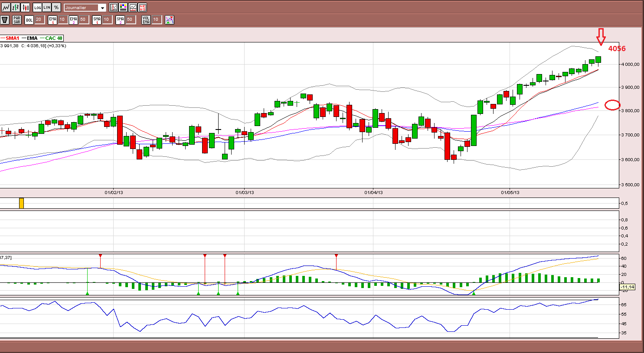Toggle the SMA 1 indicator
Screen dimensions: 644x353
point(97,20)
